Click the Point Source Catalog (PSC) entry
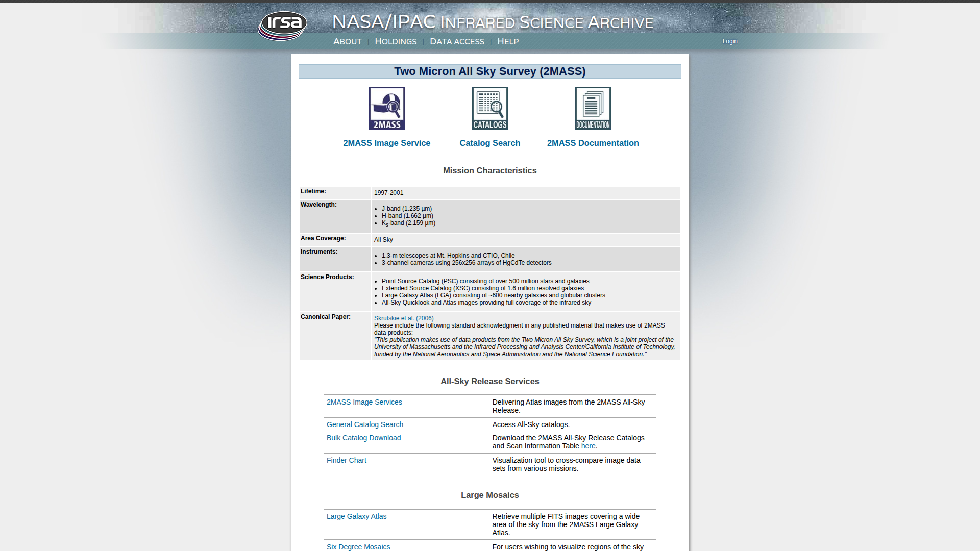The height and width of the screenshot is (551, 980). pos(485,281)
